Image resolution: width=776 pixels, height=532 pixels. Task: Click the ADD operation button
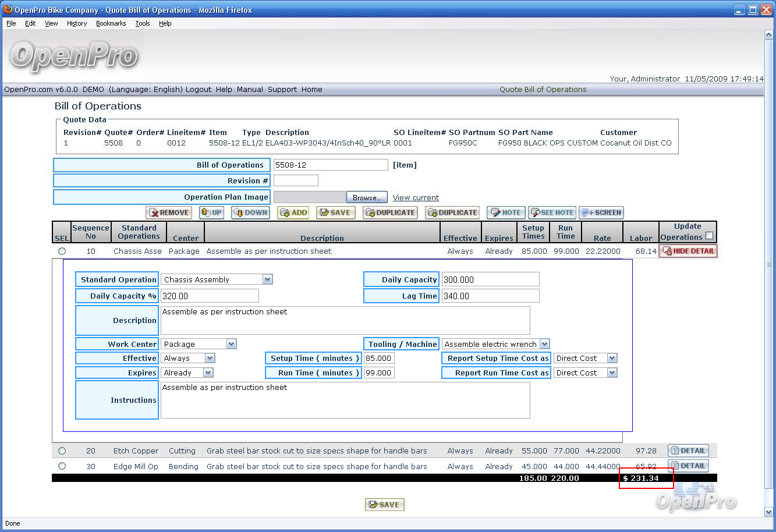[x=293, y=213]
